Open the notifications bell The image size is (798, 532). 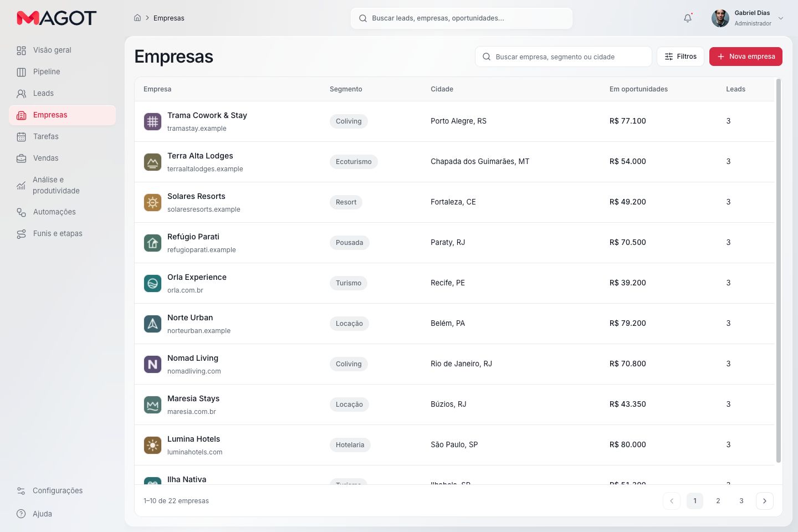[688, 18]
